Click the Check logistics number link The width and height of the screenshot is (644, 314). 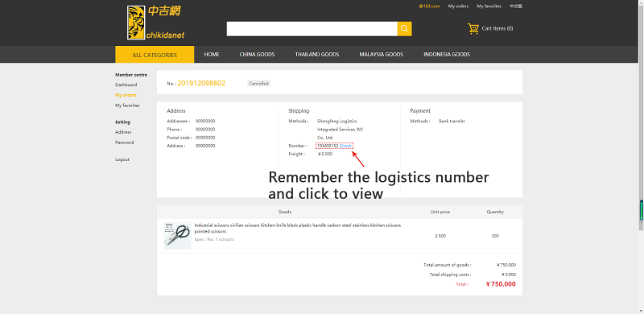click(x=345, y=146)
